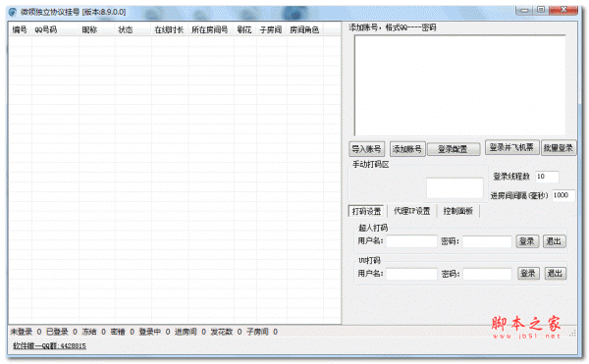The width and height of the screenshot is (589, 364).
Task: Click the 手动打码区 label
Action: (370, 165)
